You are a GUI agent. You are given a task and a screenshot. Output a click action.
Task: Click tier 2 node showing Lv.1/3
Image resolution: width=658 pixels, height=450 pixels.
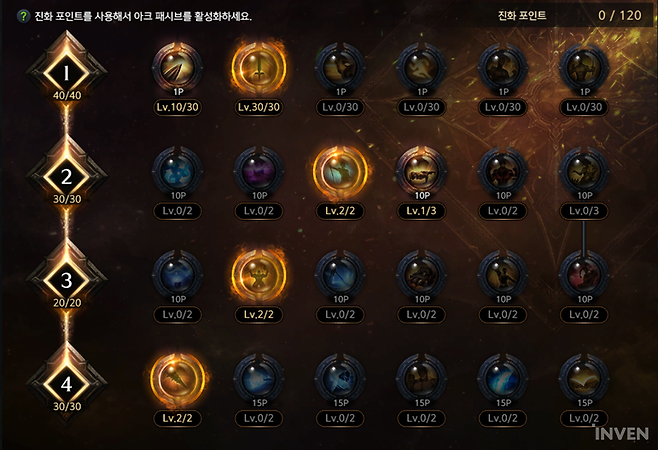click(421, 172)
